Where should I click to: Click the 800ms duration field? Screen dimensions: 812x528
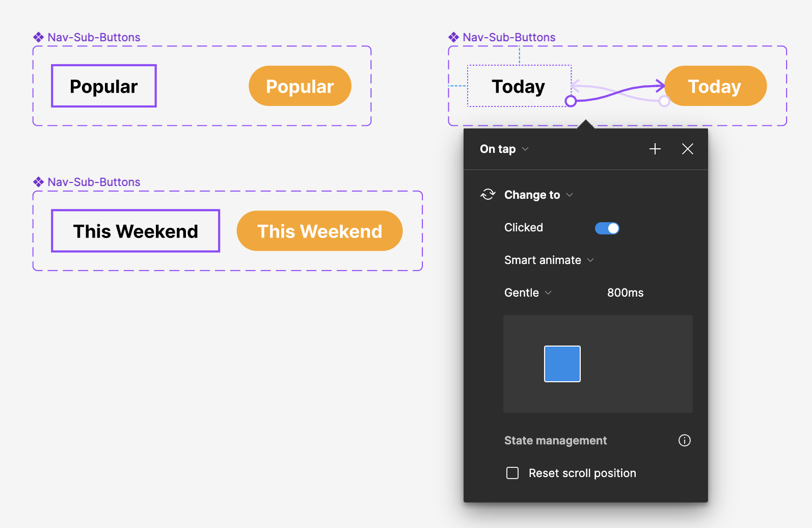click(625, 293)
